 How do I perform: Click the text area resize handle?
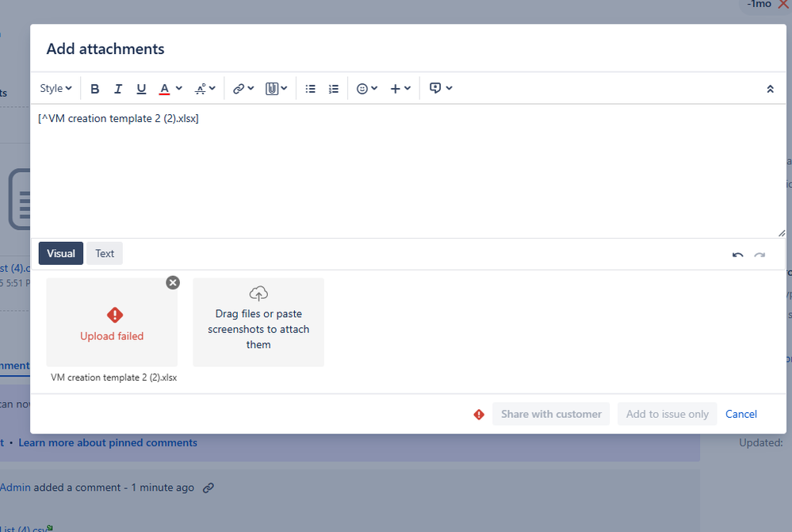pyautogui.click(x=782, y=233)
